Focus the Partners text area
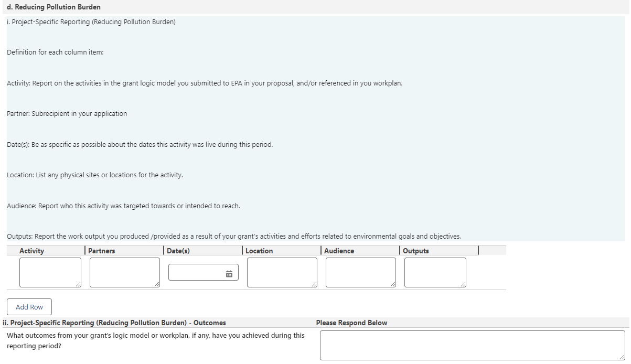 [124, 272]
